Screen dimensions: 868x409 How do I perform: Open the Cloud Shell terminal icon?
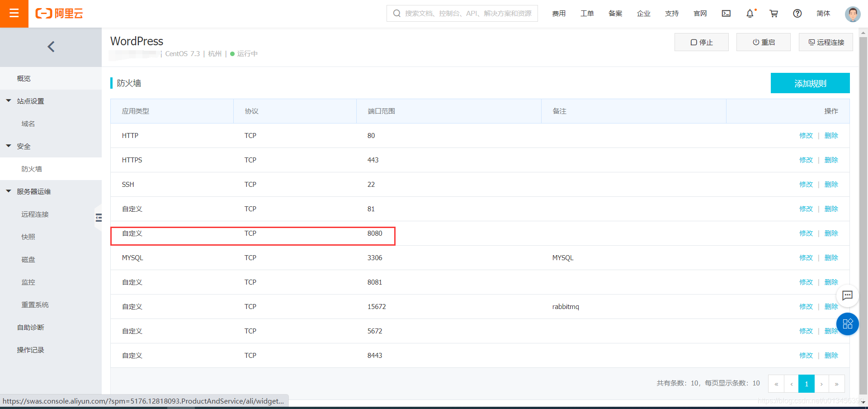pos(726,14)
